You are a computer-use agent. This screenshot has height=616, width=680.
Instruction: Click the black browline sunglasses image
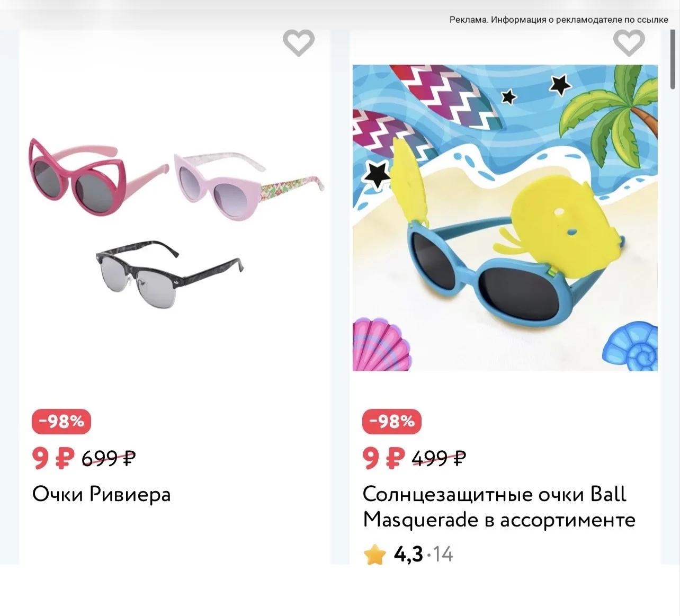169,273
